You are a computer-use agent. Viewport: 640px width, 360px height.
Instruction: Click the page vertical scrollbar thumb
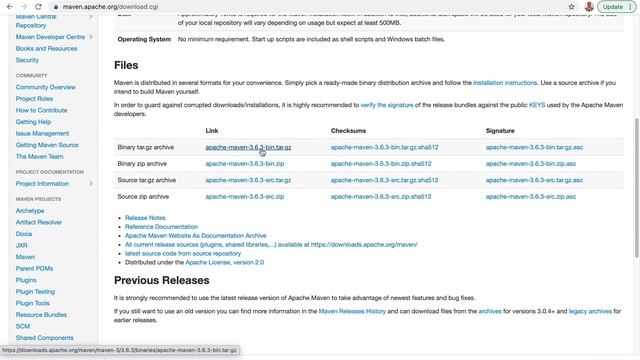click(x=636, y=188)
